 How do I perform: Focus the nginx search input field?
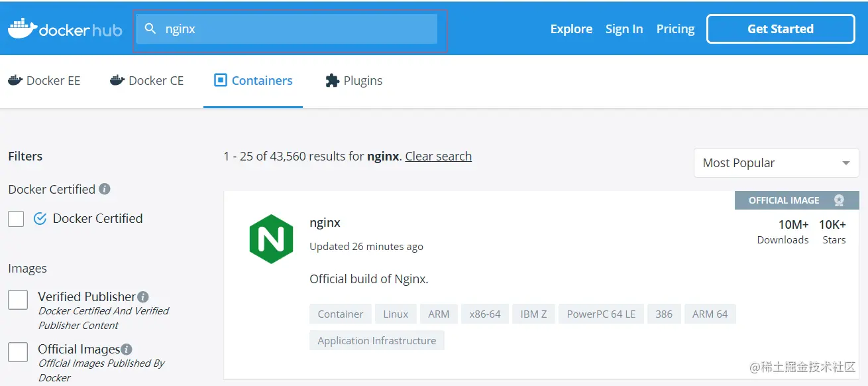298,29
